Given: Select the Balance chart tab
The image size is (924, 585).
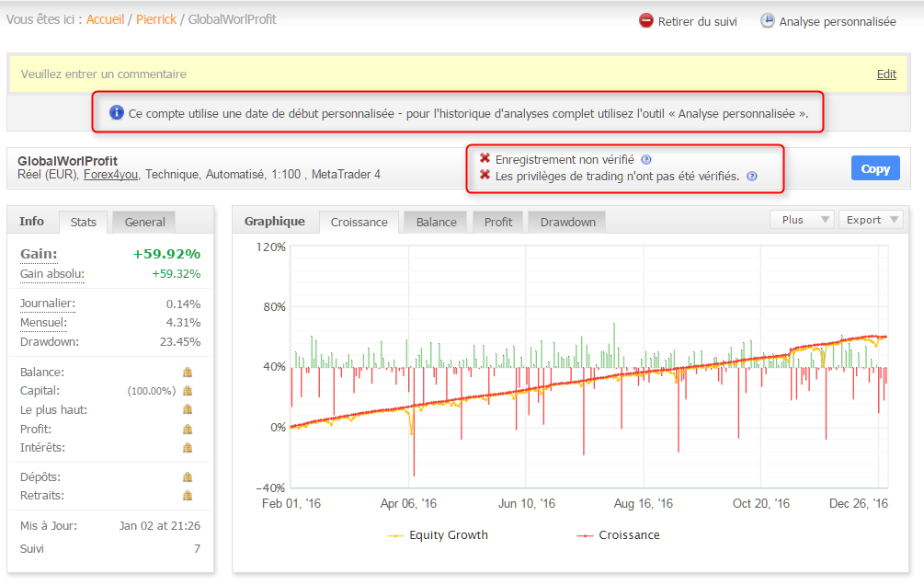Looking at the screenshot, I should tap(436, 223).
